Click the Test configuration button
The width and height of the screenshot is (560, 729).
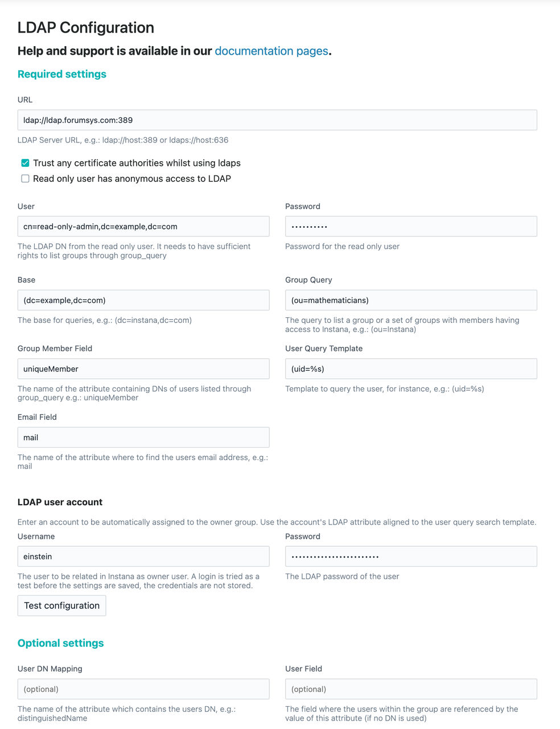(x=61, y=605)
